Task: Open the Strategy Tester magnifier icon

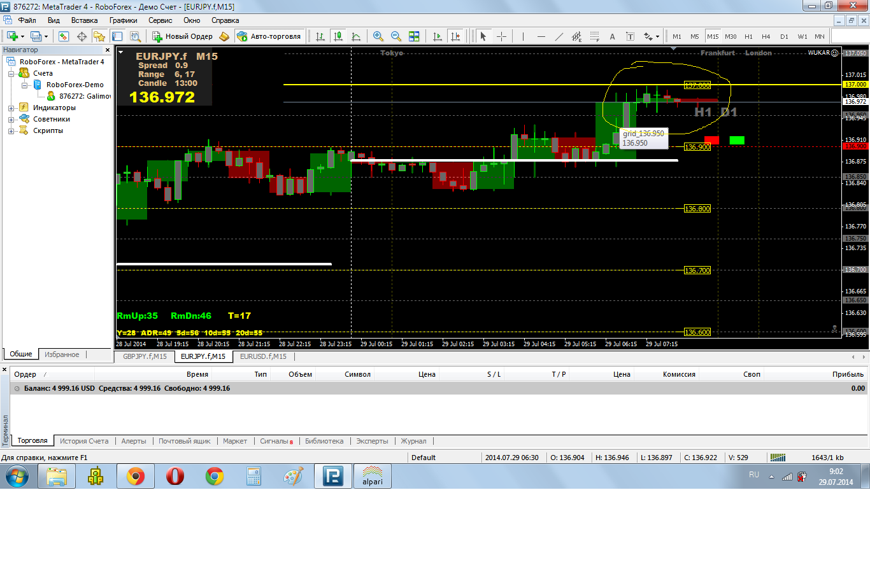Action: (135, 36)
